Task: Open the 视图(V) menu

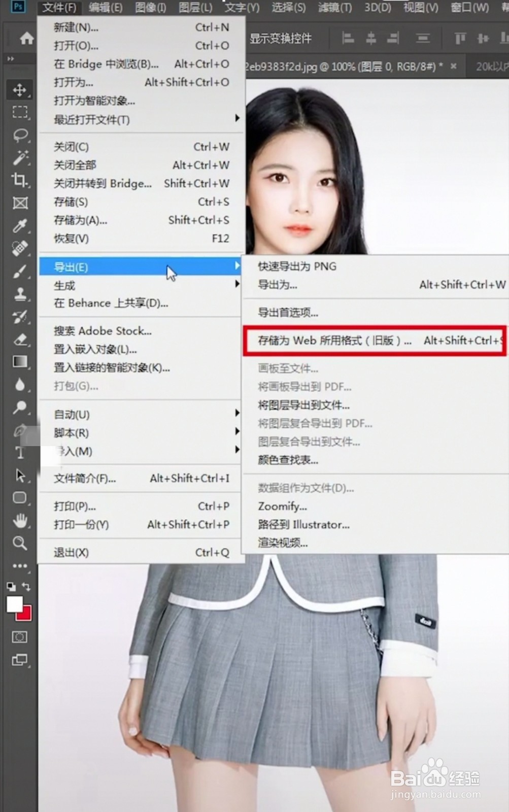Action: pyautogui.click(x=421, y=7)
